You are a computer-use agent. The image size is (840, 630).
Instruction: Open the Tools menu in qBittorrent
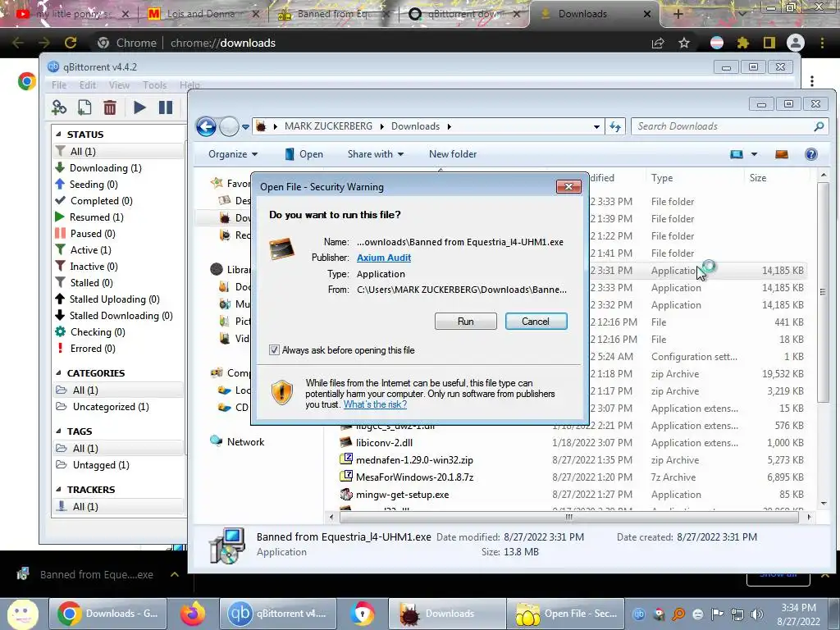tap(154, 85)
